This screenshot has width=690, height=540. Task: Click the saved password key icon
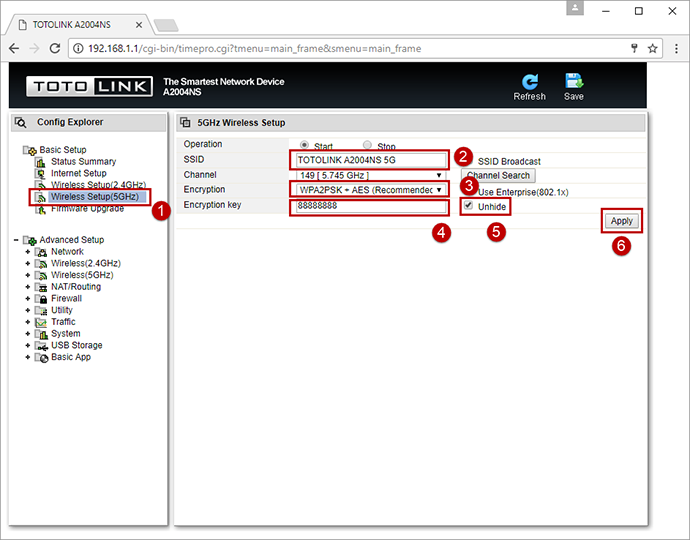(634, 48)
